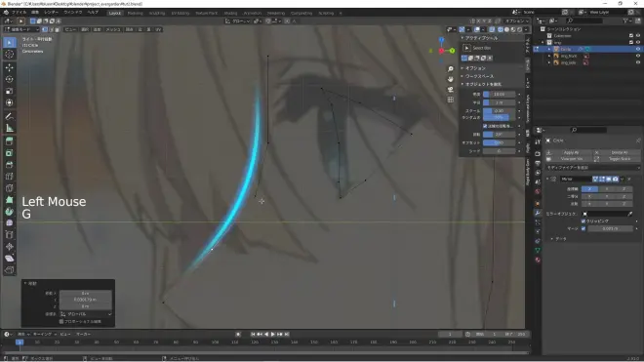Image resolution: width=644 pixels, height=362 pixels.
Task: Select the Knife tool
Action: pyautogui.click(x=10, y=188)
